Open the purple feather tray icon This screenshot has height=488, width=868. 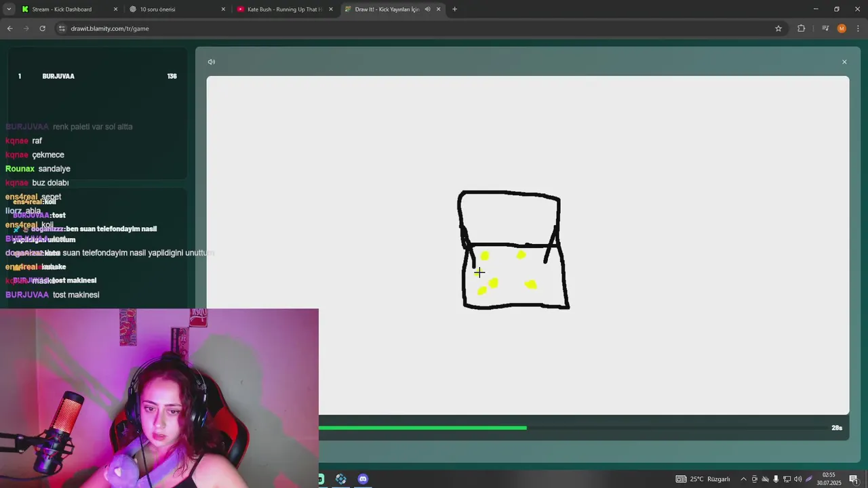(x=809, y=479)
